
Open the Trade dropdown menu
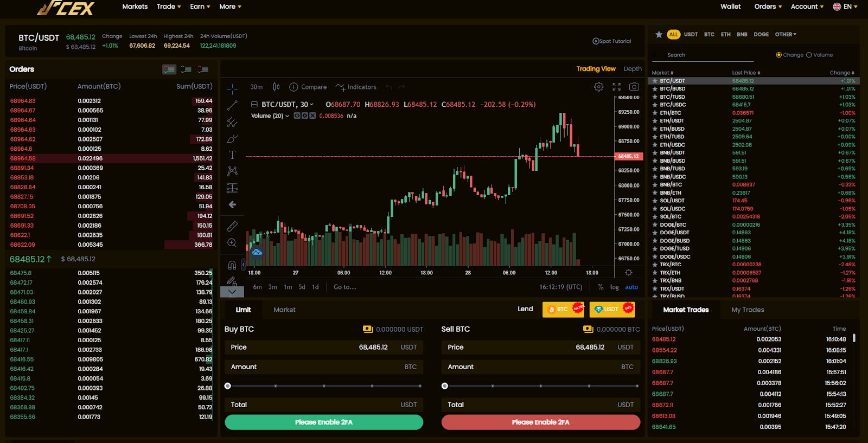[169, 7]
